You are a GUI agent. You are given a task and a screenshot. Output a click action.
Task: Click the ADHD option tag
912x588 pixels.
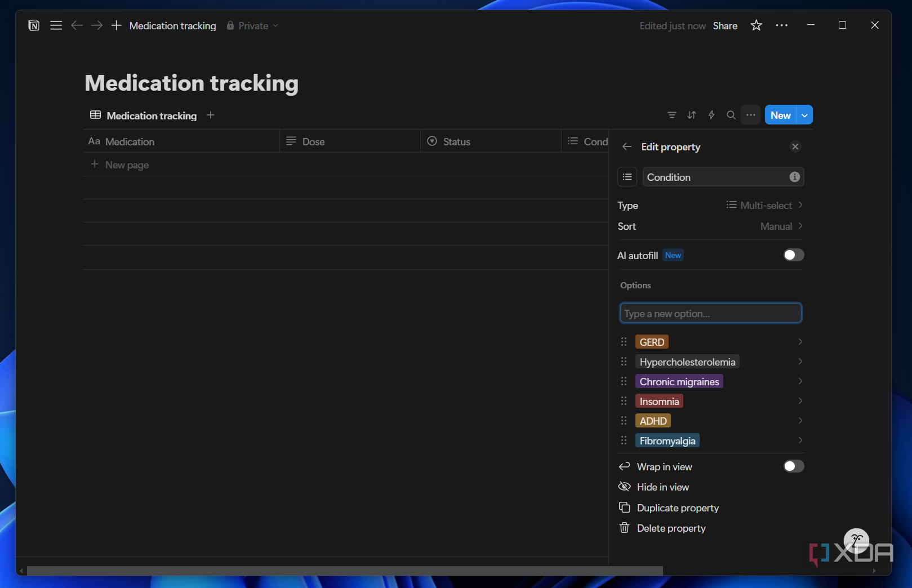tap(653, 421)
